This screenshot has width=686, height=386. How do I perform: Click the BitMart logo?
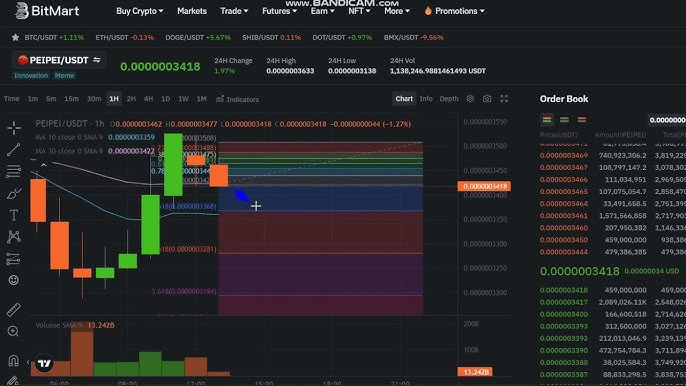(47, 11)
